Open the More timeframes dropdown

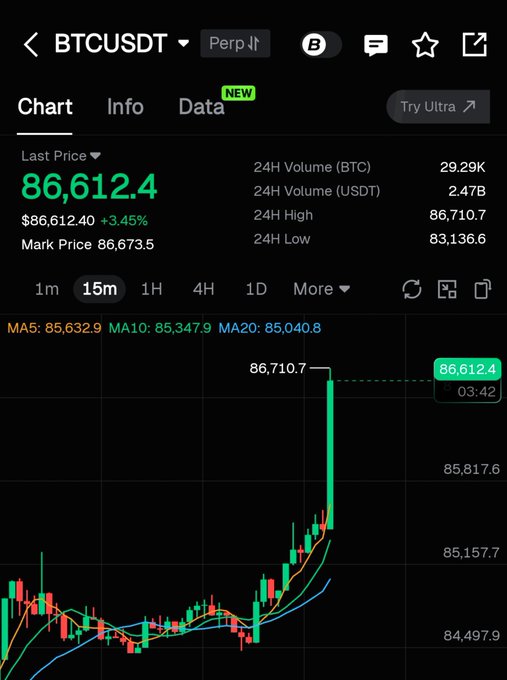coord(321,289)
